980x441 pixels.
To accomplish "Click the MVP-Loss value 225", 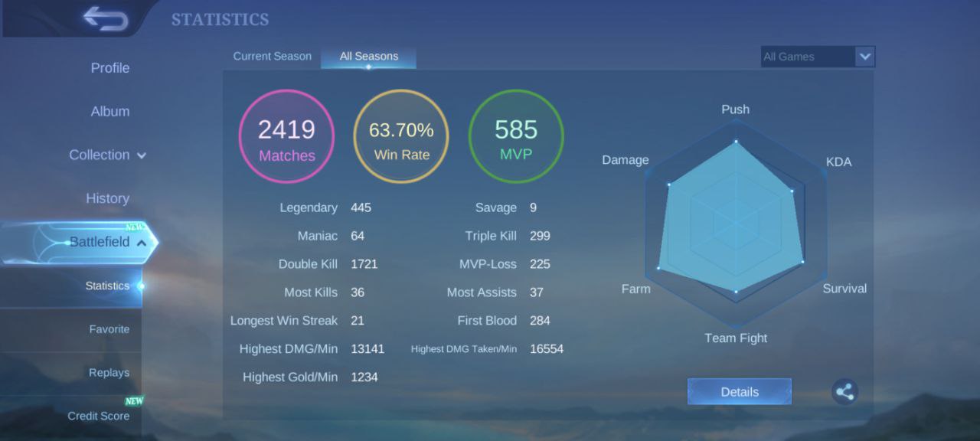I will click(540, 264).
